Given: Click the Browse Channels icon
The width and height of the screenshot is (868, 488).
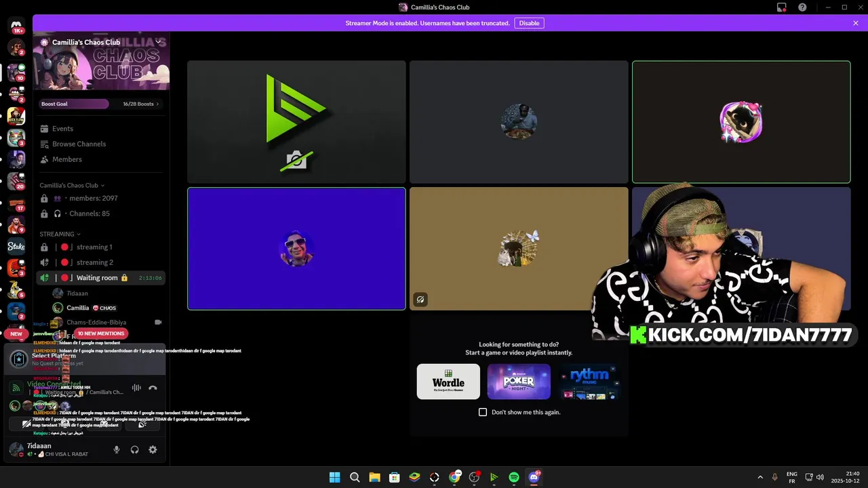Looking at the screenshot, I should pos(44,144).
